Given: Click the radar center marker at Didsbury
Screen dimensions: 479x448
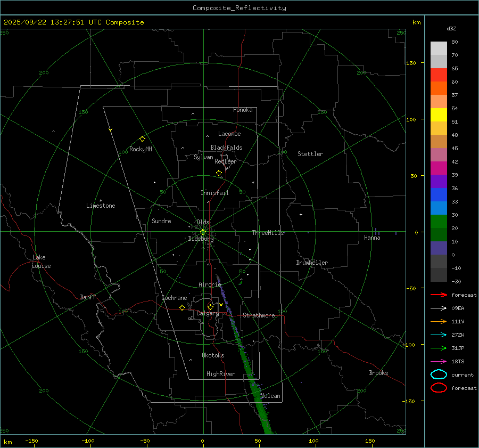Looking at the screenshot, I should 203,232.
